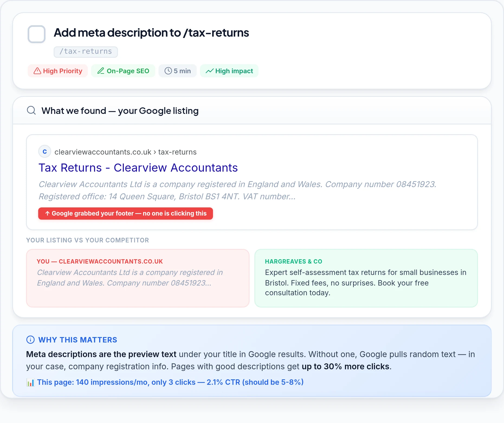Viewport: 504px width, 423px height.
Task: Check the task completion checkbox
Action: (x=37, y=34)
